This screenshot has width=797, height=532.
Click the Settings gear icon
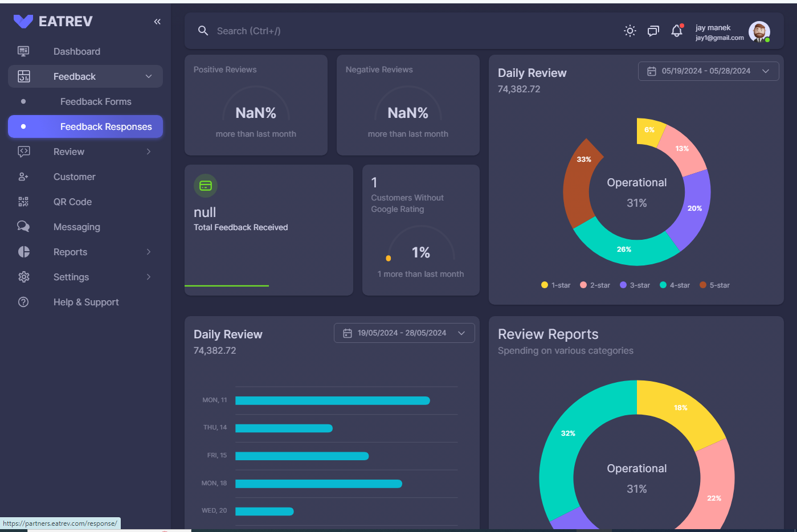(x=24, y=277)
